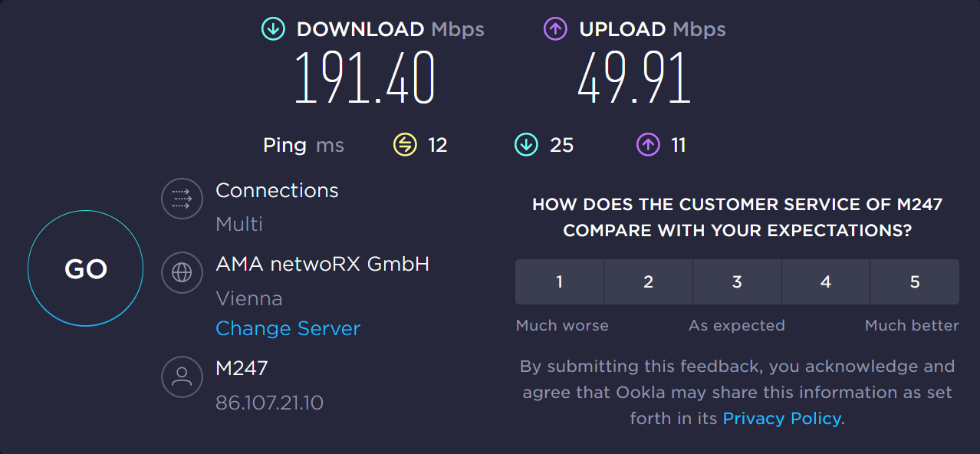Click the 49.91 upload speed result
980x454 pixels.
[633, 79]
